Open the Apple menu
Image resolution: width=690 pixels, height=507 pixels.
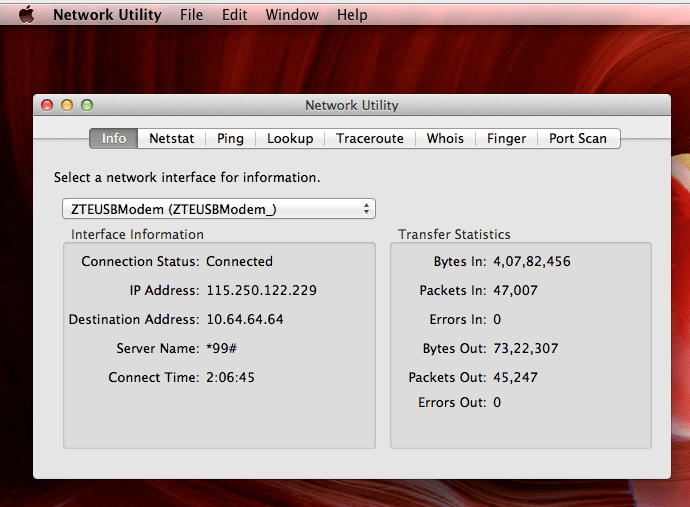click(x=27, y=15)
